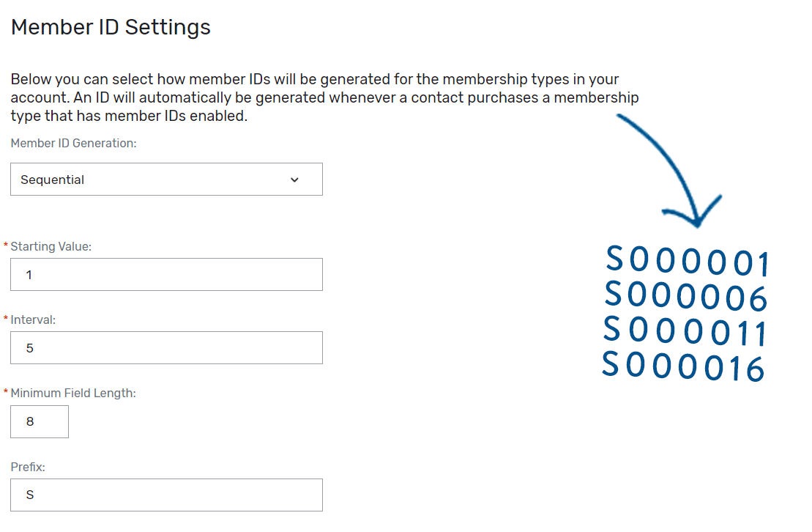Open the Member ID Generation dropdown
Screen dimensions: 812x532
click(166, 179)
